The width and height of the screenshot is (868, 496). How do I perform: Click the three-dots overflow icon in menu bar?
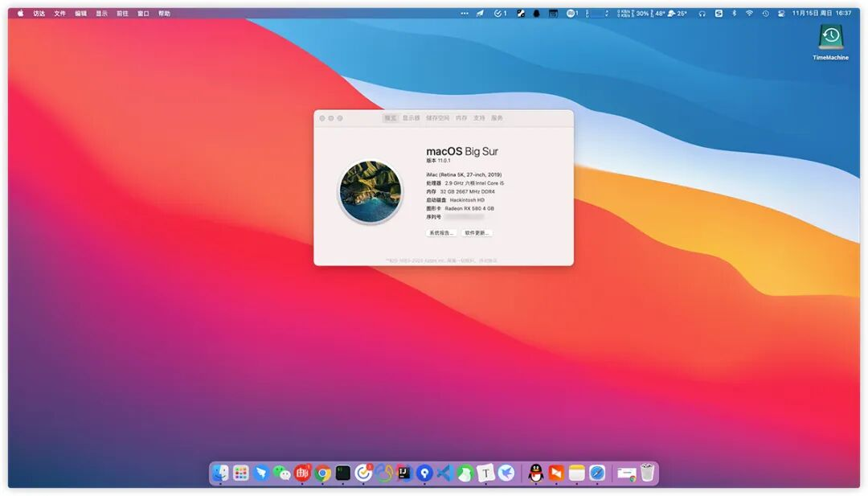[465, 14]
